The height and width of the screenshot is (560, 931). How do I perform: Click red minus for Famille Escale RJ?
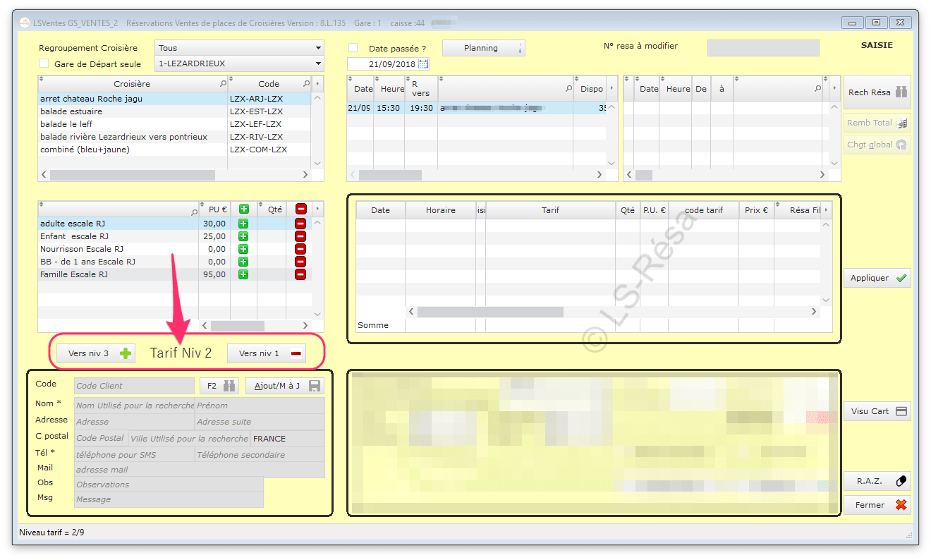(300, 274)
